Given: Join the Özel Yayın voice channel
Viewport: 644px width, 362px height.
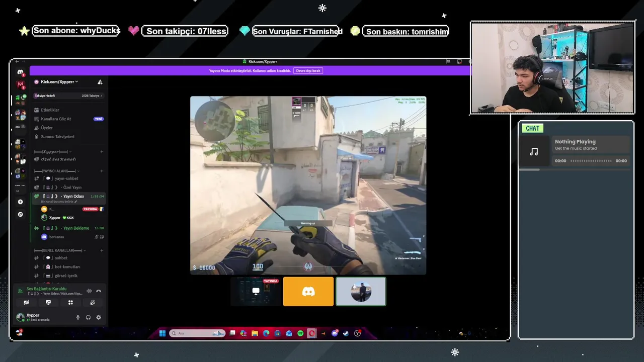Looking at the screenshot, I should tap(68, 188).
